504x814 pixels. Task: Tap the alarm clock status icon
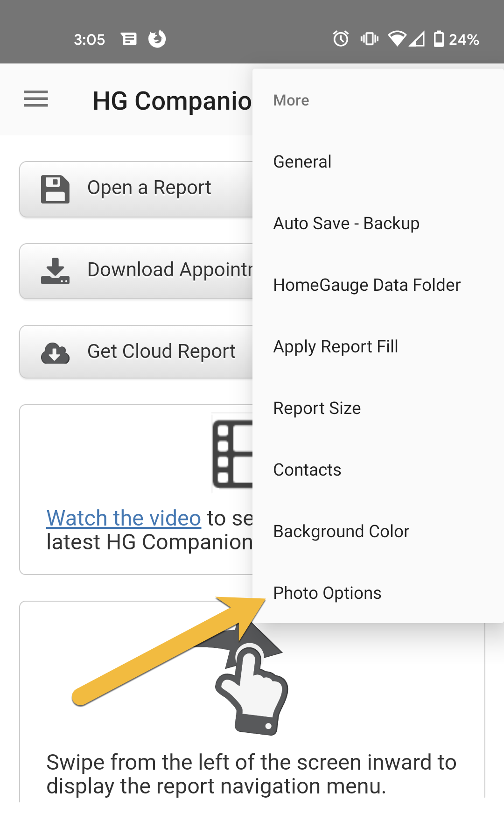coord(341,39)
